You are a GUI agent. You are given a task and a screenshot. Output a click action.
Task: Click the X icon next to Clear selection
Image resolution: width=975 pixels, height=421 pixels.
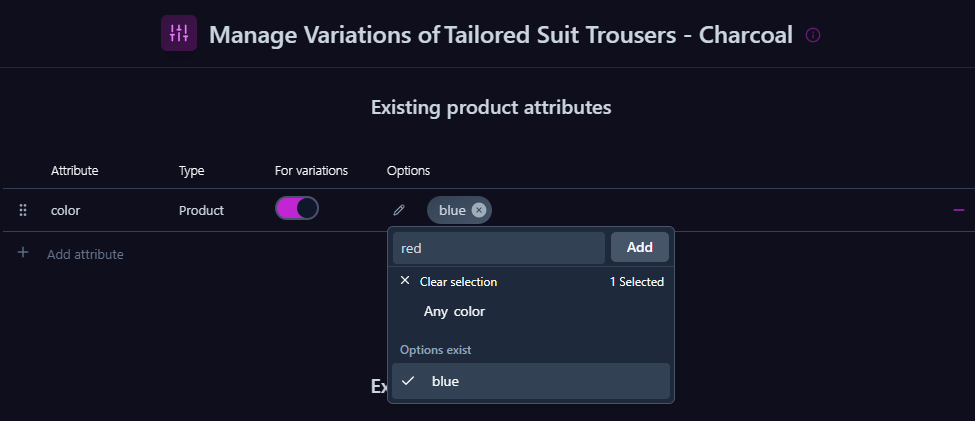tap(405, 281)
